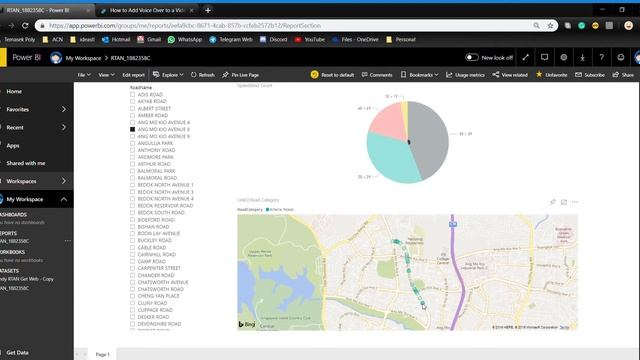This screenshot has width=640, height=360.
Task: Select the pink pie chart slice
Action: point(389,122)
